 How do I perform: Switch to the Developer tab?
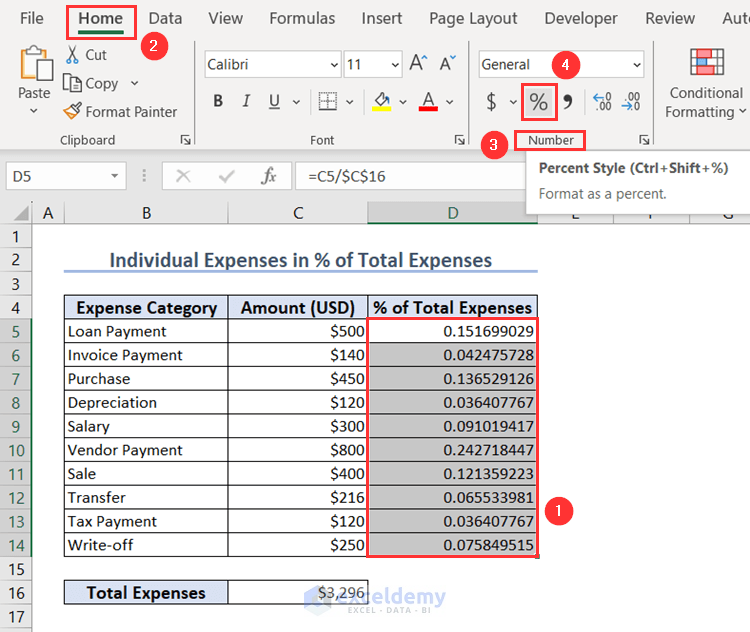[581, 18]
